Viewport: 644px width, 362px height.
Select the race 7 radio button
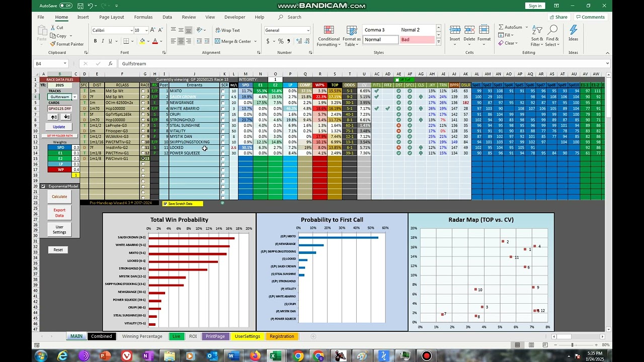(x=143, y=125)
